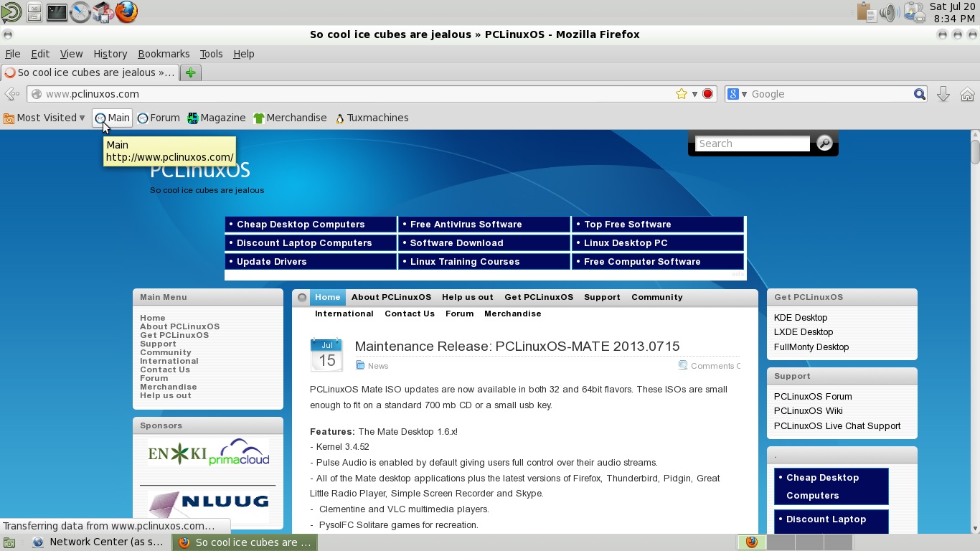The height and width of the screenshot is (551, 980).
Task: Click Home tab in site navigation
Action: point(328,297)
